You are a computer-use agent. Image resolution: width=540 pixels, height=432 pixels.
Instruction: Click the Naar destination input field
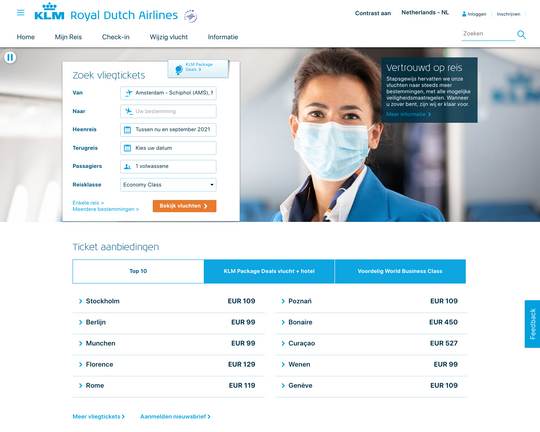click(x=168, y=111)
